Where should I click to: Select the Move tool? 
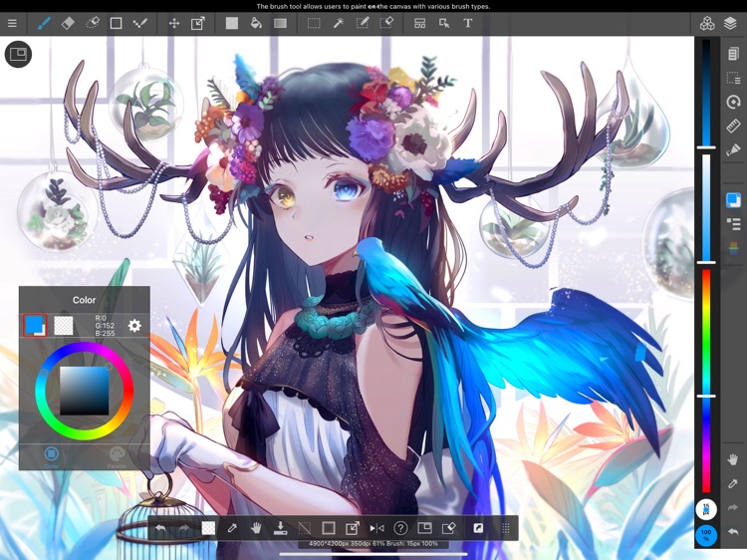(x=174, y=23)
